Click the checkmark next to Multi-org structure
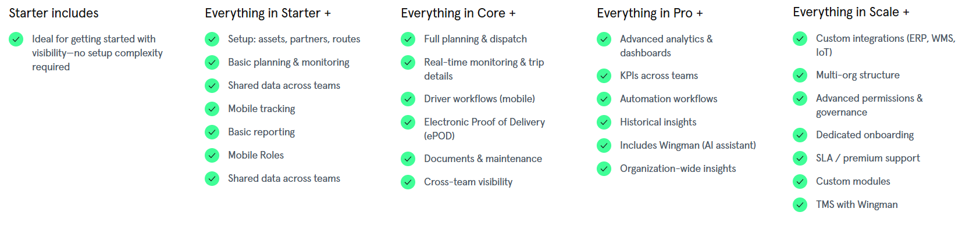 [x=800, y=75]
